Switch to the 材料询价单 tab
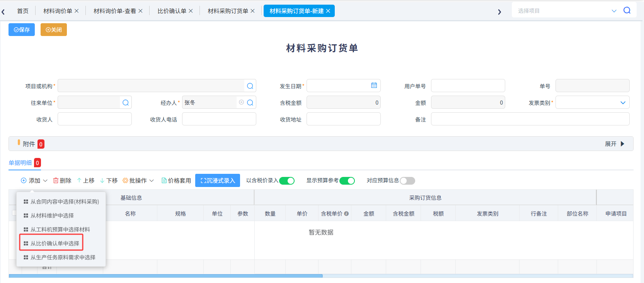This screenshot has width=644, height=283. 58,11
